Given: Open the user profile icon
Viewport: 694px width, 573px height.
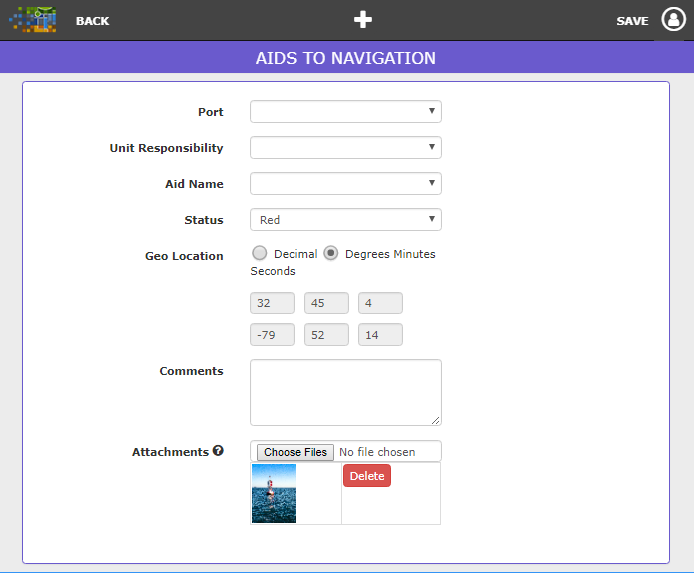Looking at the screenshot, I should click(673, 19).
